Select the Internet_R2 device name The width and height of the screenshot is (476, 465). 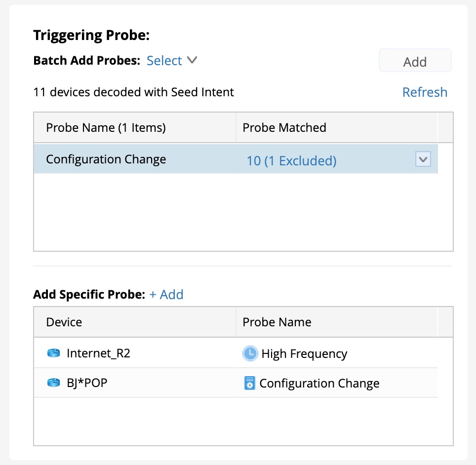click(x=98, y=353)
